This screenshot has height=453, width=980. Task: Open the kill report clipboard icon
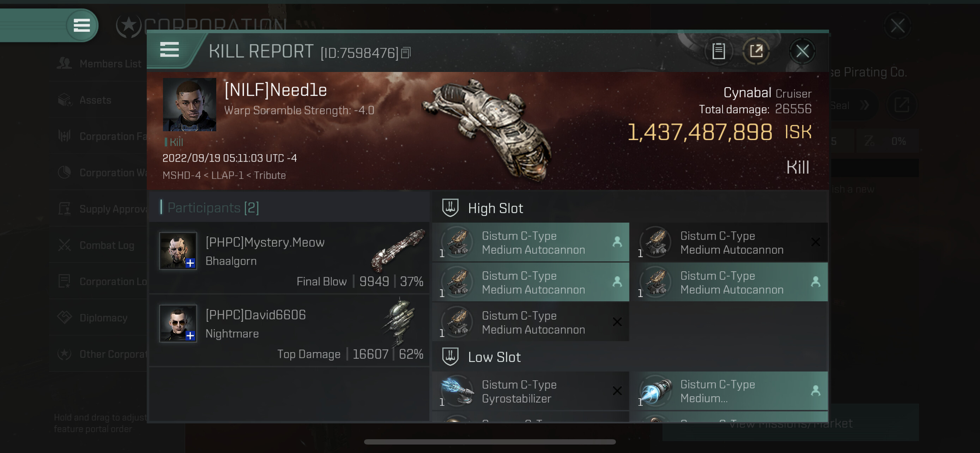718,51
